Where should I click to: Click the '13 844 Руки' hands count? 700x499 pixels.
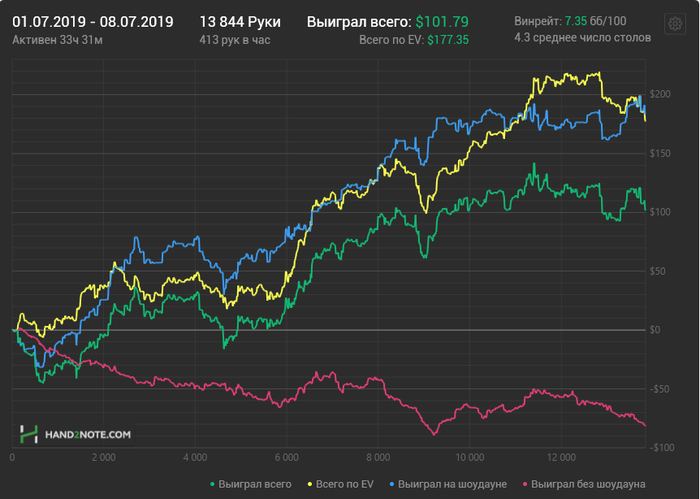(240, 21)
